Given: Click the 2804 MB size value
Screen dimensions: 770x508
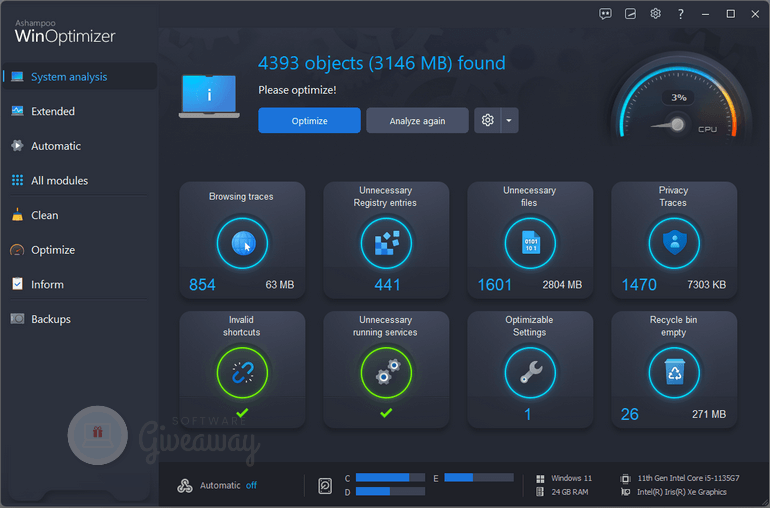Looking at the screenshot, I should (x=562, y=285).
